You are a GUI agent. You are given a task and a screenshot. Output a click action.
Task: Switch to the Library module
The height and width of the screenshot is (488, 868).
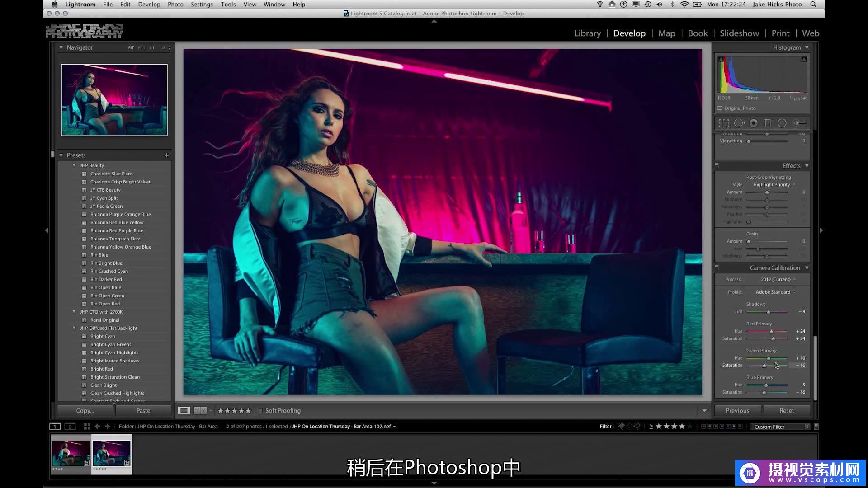587,33
